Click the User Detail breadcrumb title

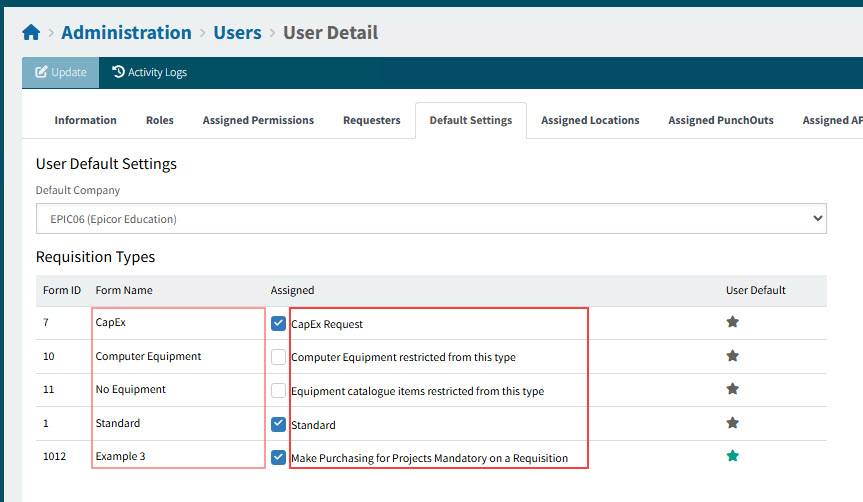[x=330, y=32]
